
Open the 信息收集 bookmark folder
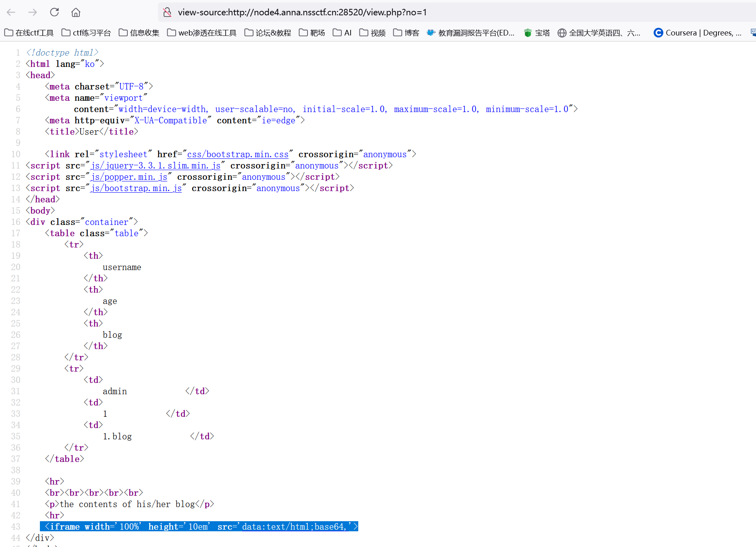point(139,33)
